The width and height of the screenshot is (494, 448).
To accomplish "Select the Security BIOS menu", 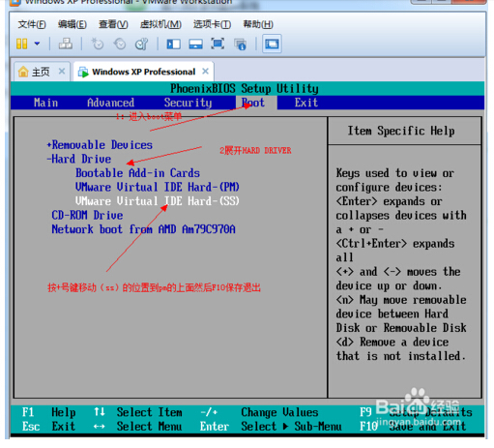I will [188, 103].
